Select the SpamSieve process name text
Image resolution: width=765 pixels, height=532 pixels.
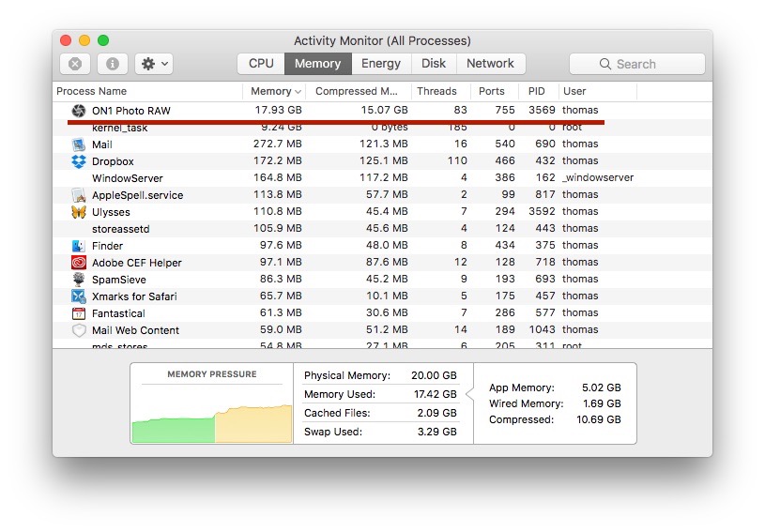(x=119, y=280)
